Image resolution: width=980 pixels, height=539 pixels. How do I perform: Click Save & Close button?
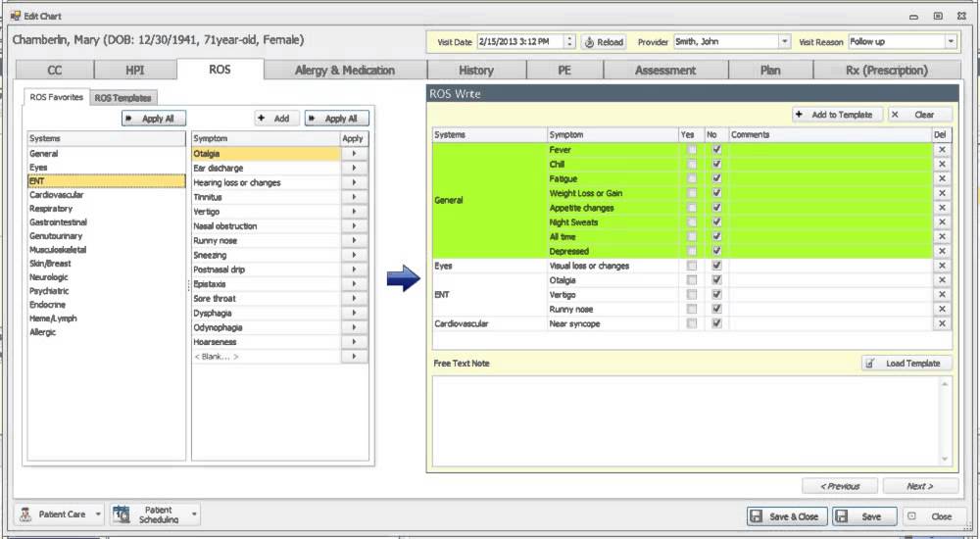(x=788, y=516)
